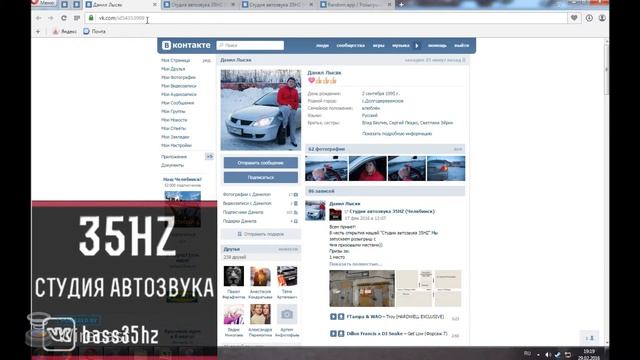The height and width of the screenshot is (360, 640).
Task: Open Мои Сообщения in left menu
Action: coord(178,103)
